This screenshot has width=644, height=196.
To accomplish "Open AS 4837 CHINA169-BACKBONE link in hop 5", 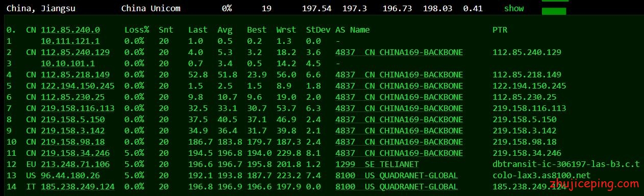I will tap(399, 86).
